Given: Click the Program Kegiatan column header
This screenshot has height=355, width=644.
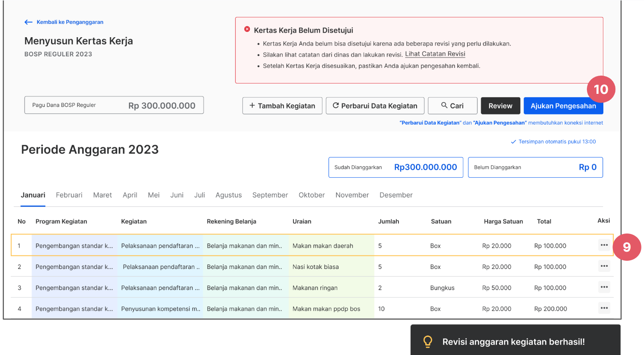Looking at the screenshot, I should pos(61,221).
